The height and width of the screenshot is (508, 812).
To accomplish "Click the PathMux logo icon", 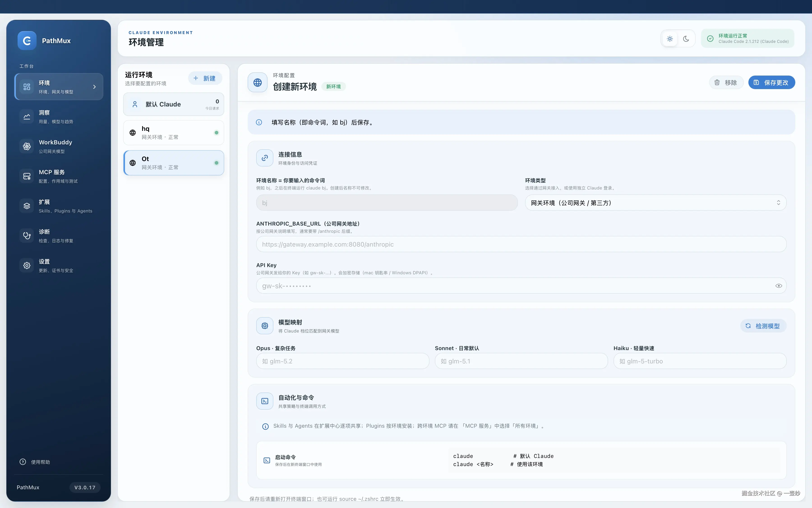I will (27, 41).
